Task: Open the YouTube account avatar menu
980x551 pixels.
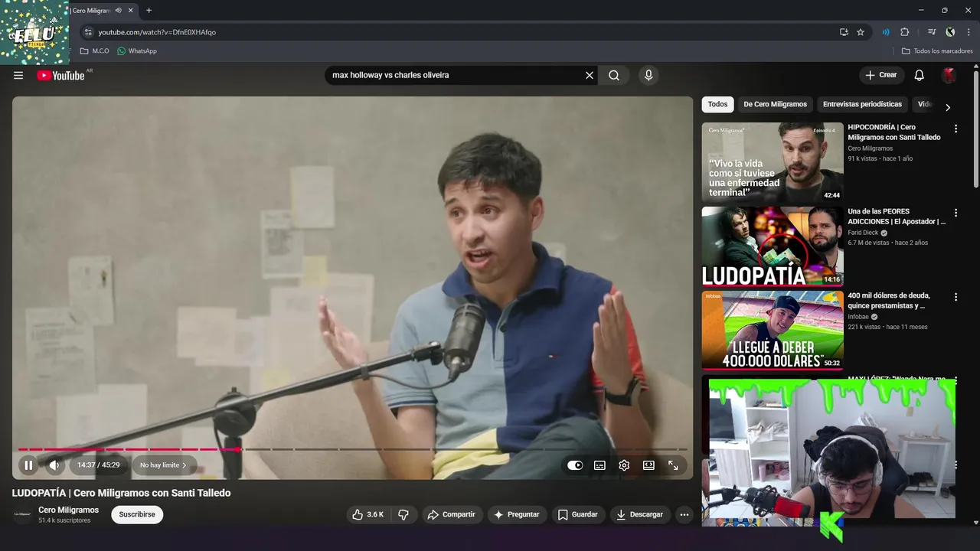Action: pos(949,75)
